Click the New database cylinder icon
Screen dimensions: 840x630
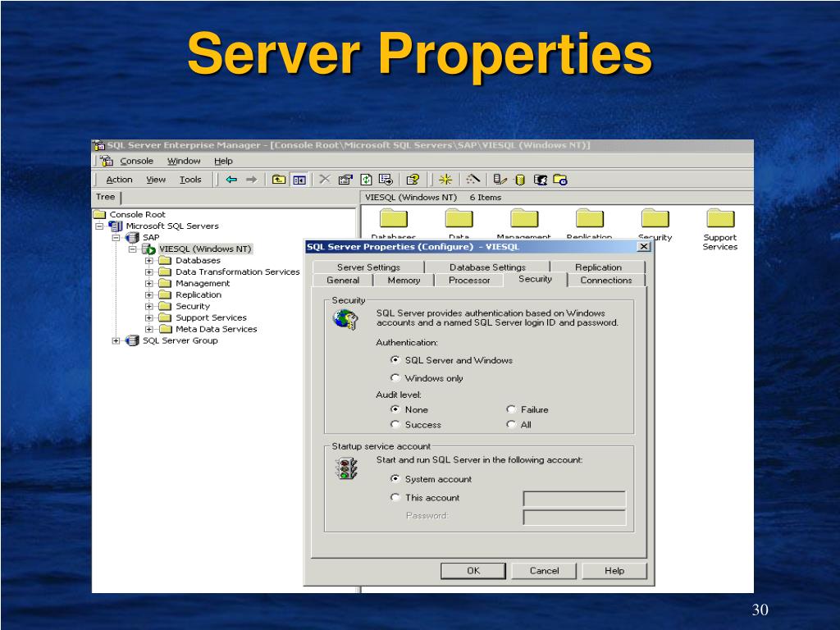click(519, 180)
